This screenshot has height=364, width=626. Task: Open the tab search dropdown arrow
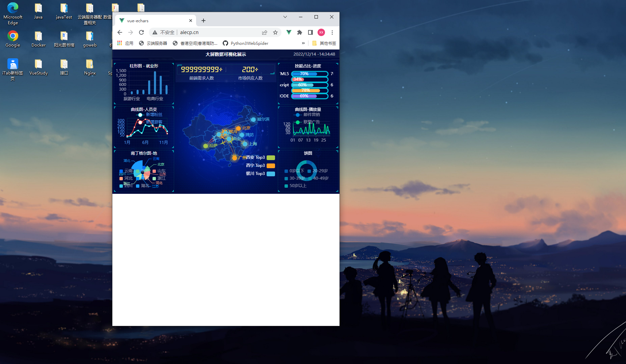click(285, 17)
